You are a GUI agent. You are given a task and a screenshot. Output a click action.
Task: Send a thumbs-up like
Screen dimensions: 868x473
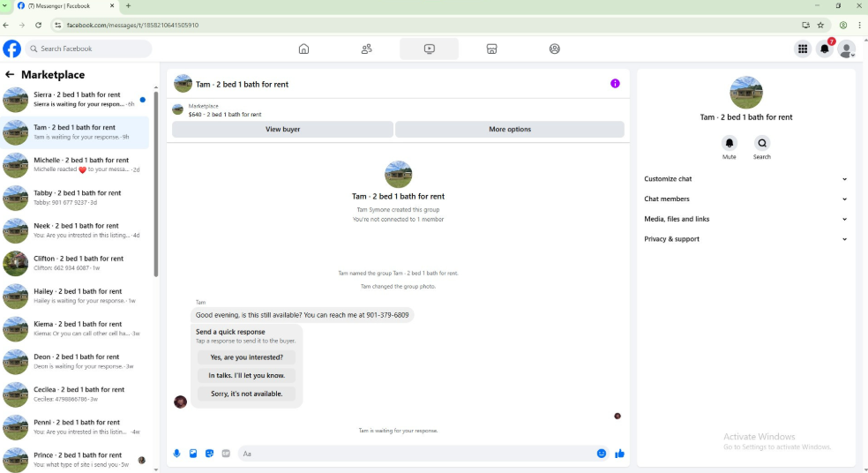(x=619, y=453)
